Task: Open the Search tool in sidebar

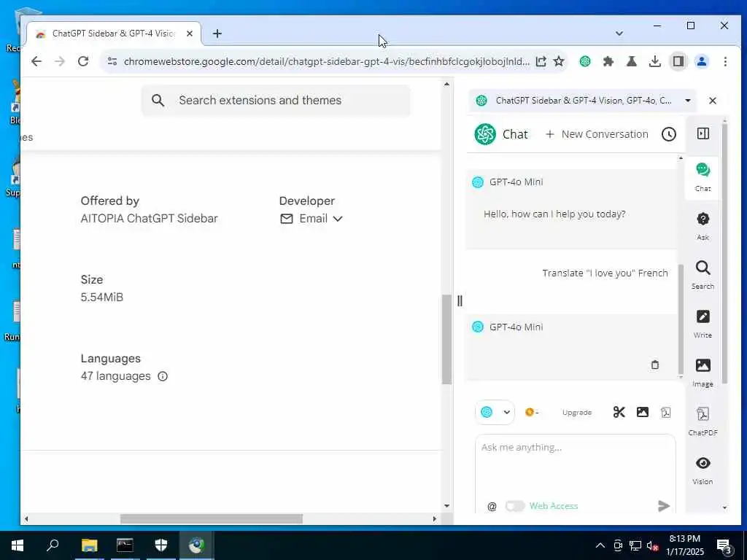Action: [x=703, y=274]
